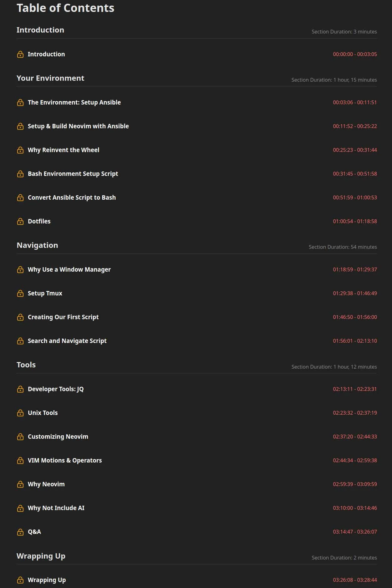Open VIM Motions & Operators lesson
Viewport: 392px width, 588px height.
point(65,460)
